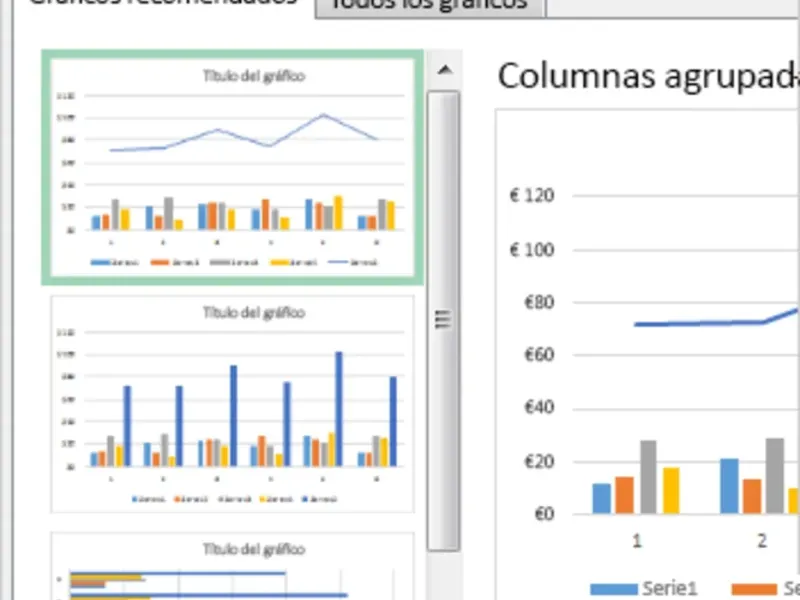Image resolution: width=800 pixels, height=600 pixels.
Task: Click the scroll up arrow of the chart list
Action: pos(445,70)
